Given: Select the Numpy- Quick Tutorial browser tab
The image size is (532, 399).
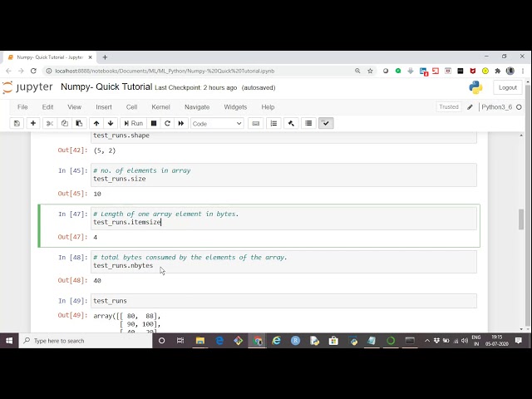Looking at the screenshot, I should click(x=50, y=57).
